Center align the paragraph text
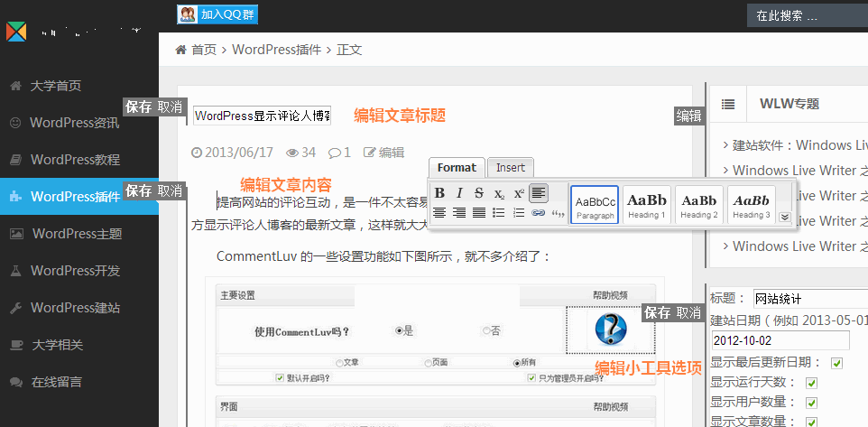The width and height of the screenshot is (868, 427). (x=439, y=213)
